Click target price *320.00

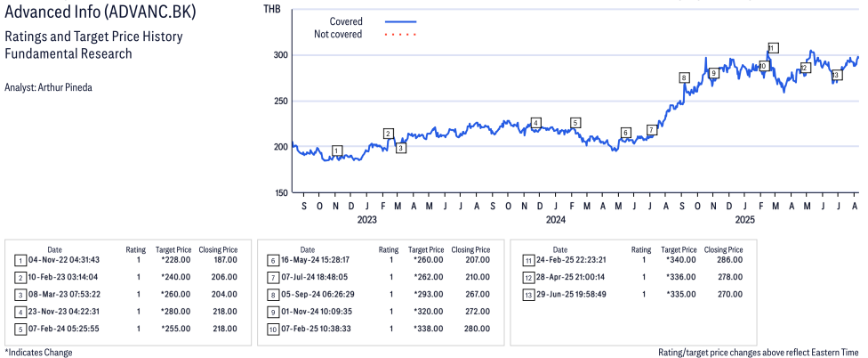click(429, 311)
